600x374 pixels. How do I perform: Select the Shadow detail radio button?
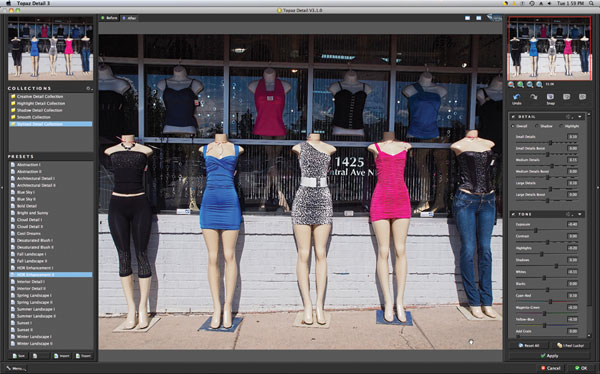(536, 126)
